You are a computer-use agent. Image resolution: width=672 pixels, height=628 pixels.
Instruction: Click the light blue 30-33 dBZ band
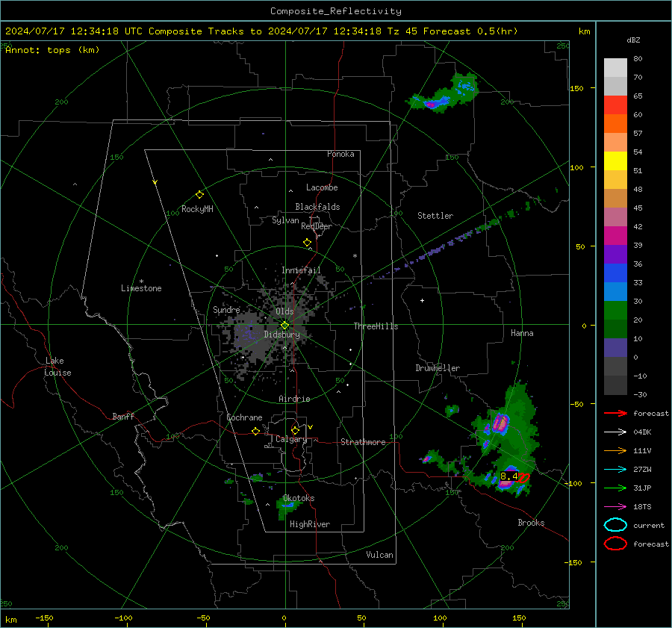tap(615, 292)
